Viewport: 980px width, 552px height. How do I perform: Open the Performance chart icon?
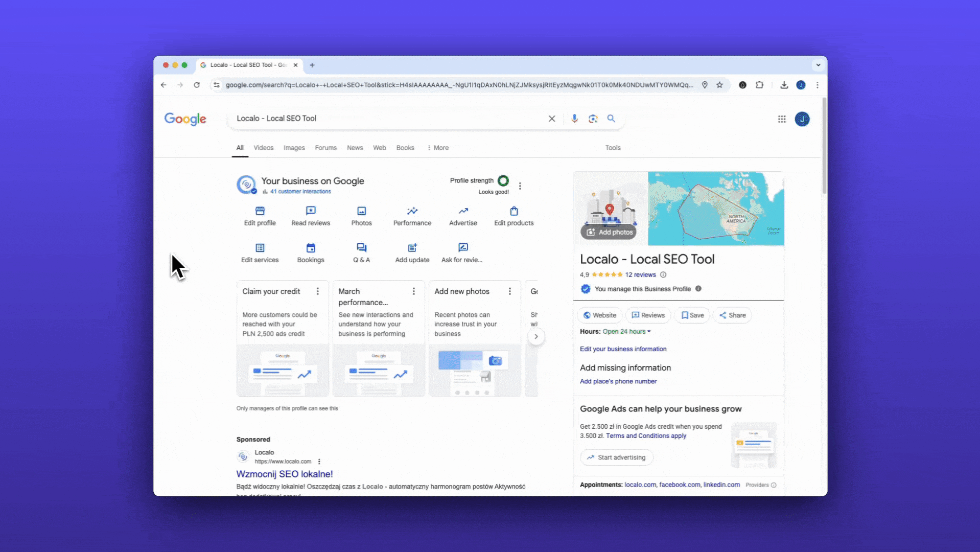click(412, 211)
